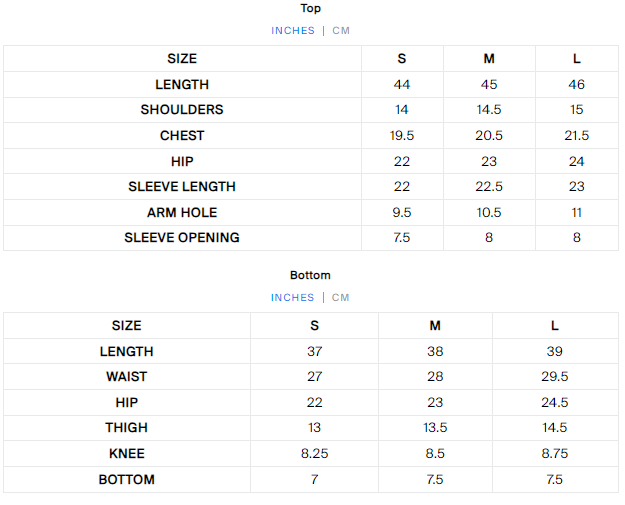Click the "Bottom" chart heading
The height and width of the screenshot is (505, 625).
point(311,275)
